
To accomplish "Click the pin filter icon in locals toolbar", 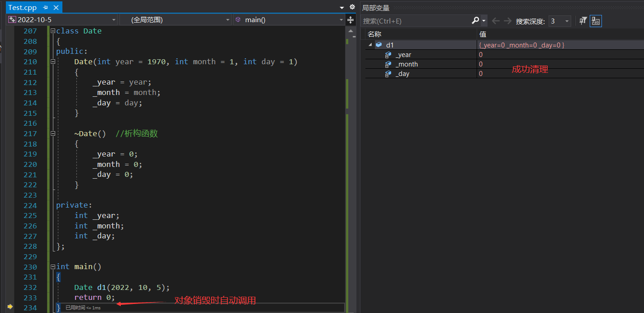I will [583, 21].
